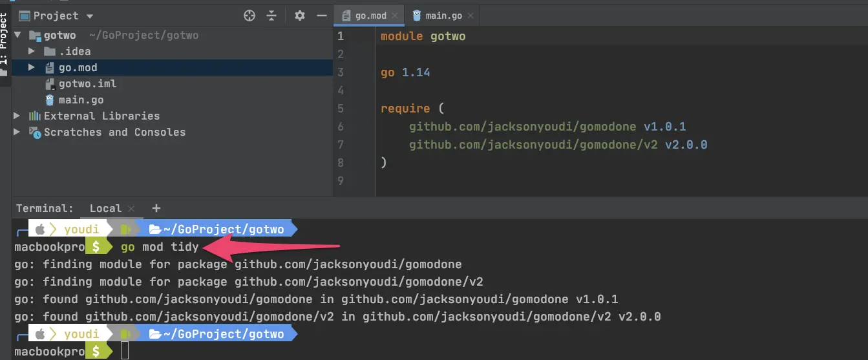
Task: Click the terminal prompt input cursor
Action: tap(125, 351)
